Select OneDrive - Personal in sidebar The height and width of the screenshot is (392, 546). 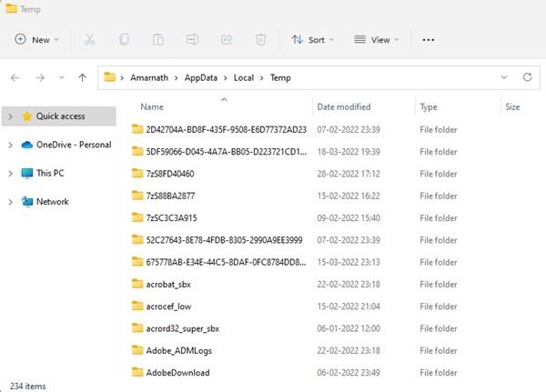pos(73,145)
